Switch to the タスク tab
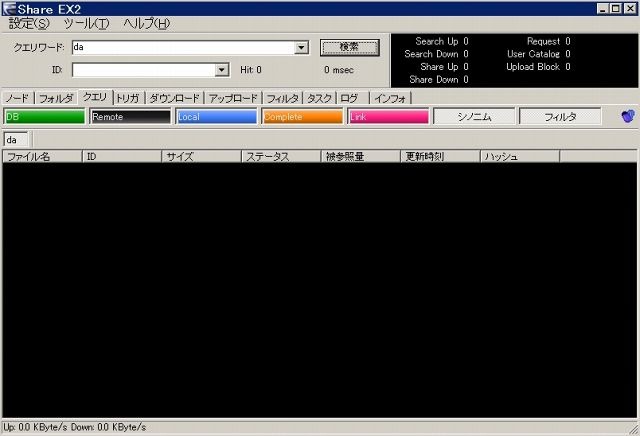 tap(319, 98)
